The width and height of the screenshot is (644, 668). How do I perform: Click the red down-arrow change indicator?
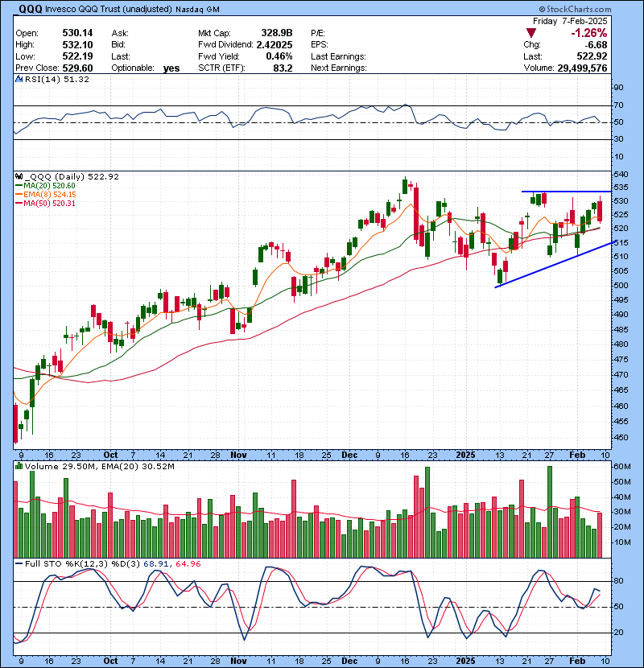530,33
